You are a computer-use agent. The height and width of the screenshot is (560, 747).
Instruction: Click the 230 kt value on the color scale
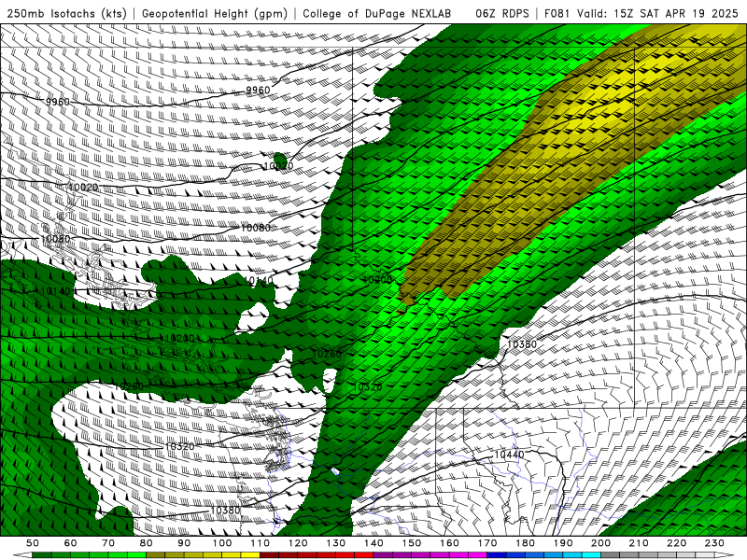pyautogui.click(x=714, y=543)
